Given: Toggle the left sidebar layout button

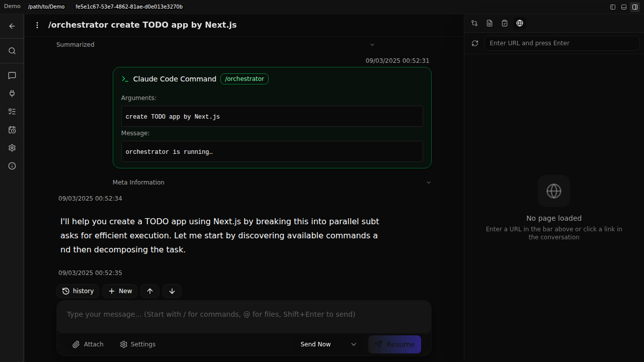Looking at the screenshot, I should [613, 7].
